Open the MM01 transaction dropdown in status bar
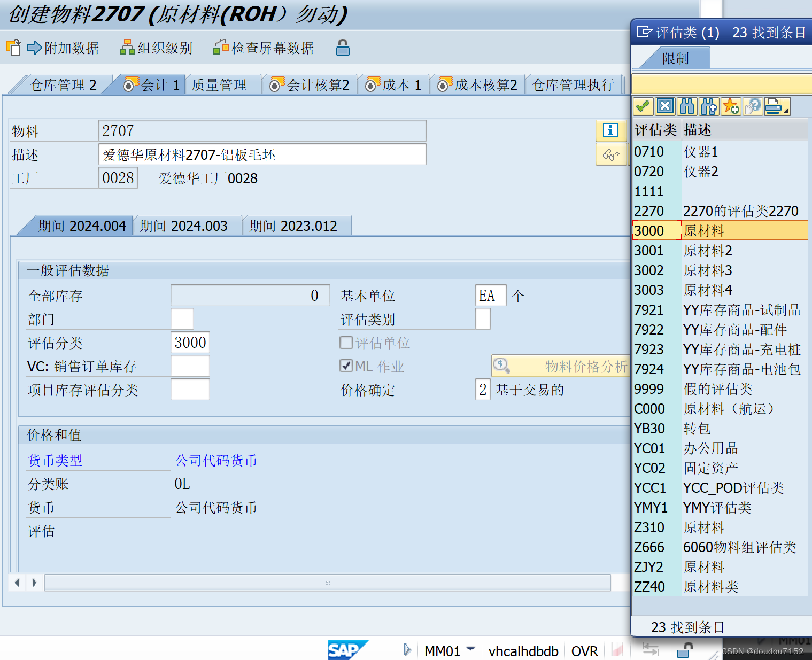This screenshot has height=660, width=812. (x=470, y=649)
